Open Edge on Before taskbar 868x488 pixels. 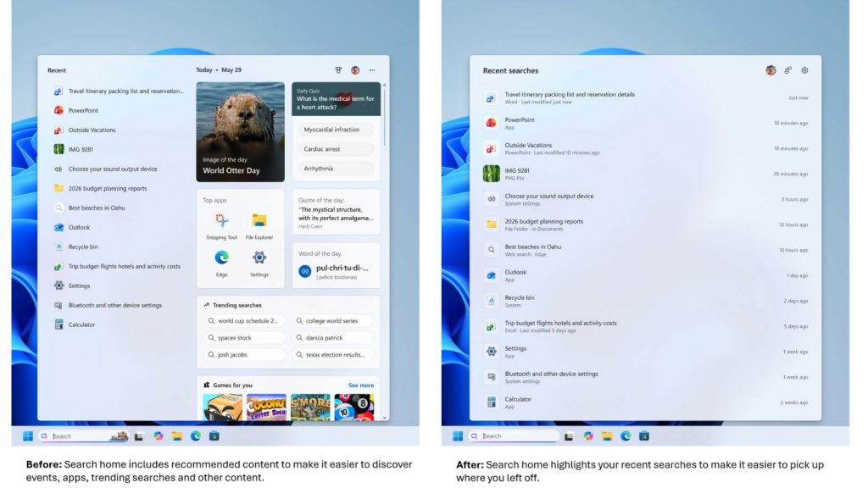point(196,436)
